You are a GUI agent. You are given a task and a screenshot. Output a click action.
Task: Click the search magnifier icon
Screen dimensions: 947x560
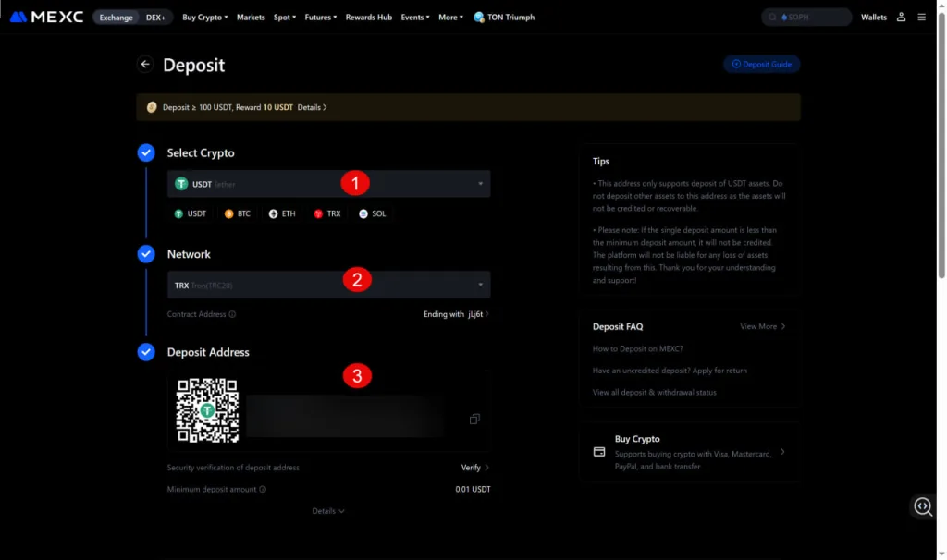(772, 17)
